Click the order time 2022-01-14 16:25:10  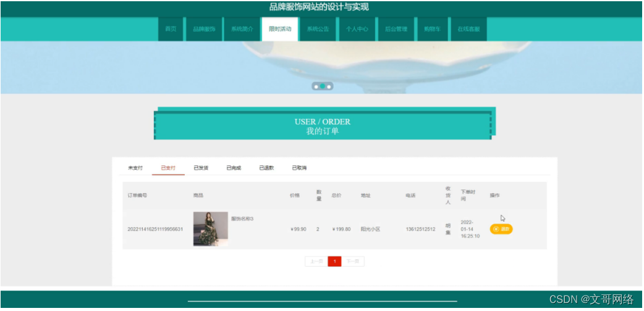pos(470,229)
